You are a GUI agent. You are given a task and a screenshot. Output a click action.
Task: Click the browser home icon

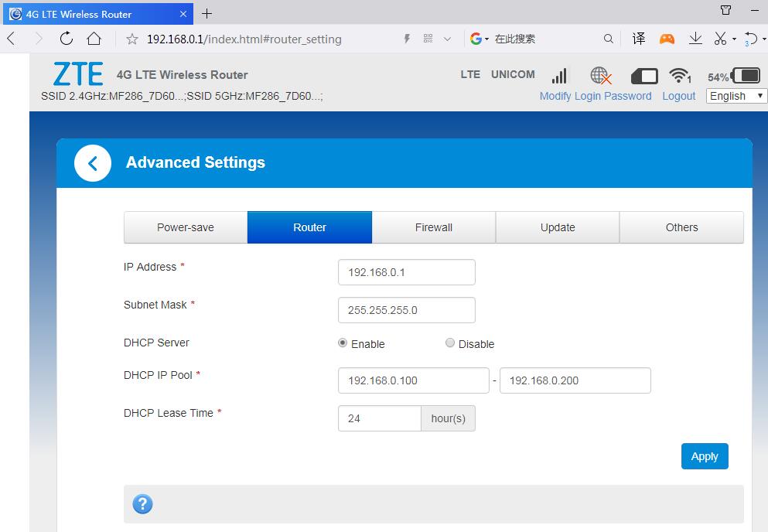tap(94, 39)
